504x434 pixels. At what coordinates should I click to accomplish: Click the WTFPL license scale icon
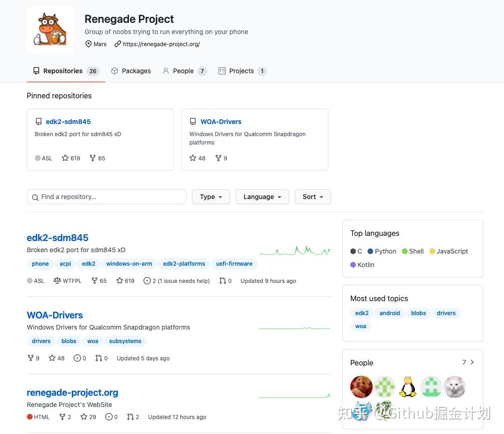click(57, 281)
